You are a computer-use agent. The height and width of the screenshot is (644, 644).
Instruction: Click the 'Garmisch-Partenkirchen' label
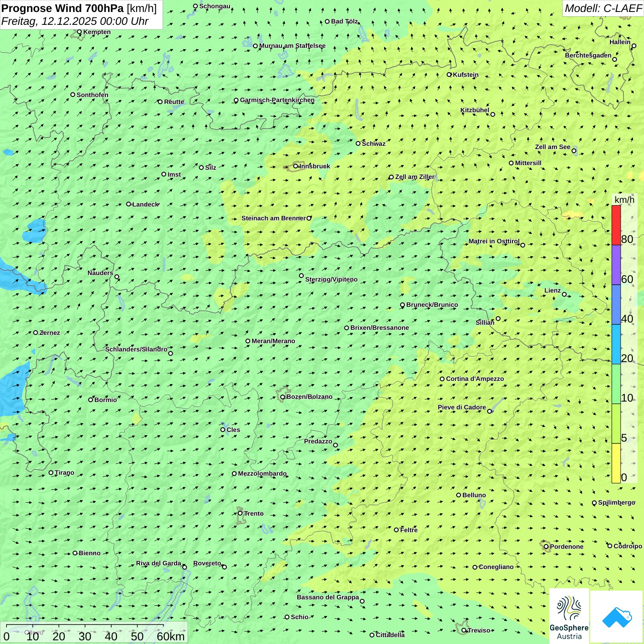(x=277, y=100)
